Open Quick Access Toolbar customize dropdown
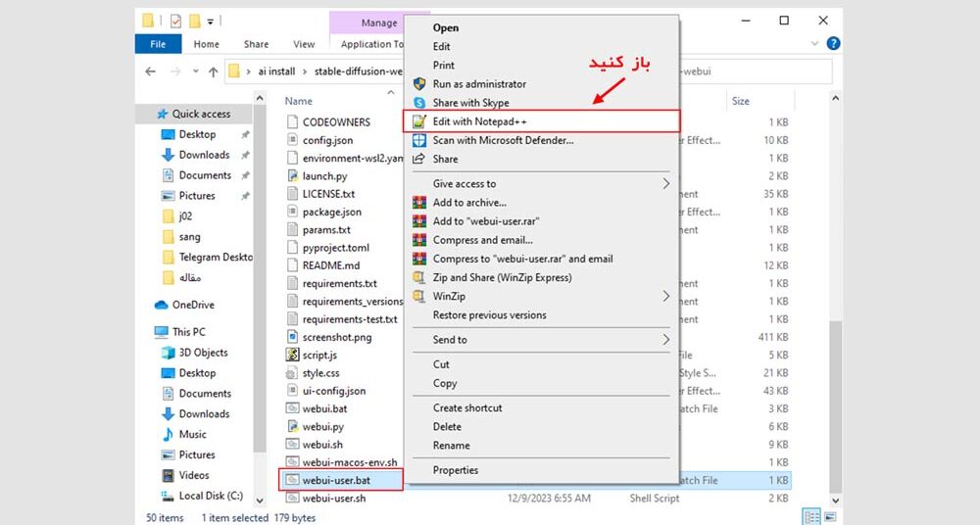 pos(211,22)
